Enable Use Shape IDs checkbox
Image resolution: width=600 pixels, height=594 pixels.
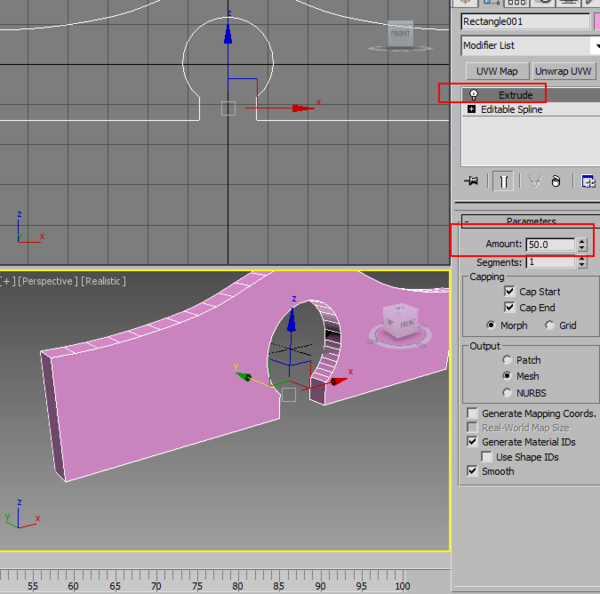click(487, 457)
